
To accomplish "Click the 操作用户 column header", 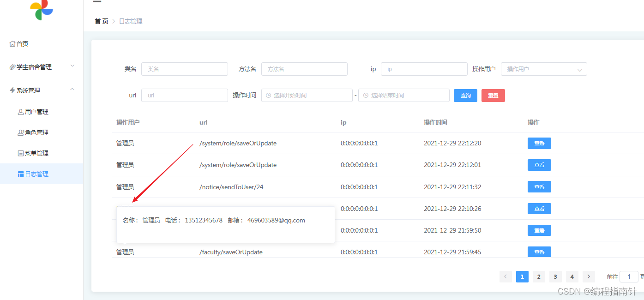I will [x=128, y=122].
